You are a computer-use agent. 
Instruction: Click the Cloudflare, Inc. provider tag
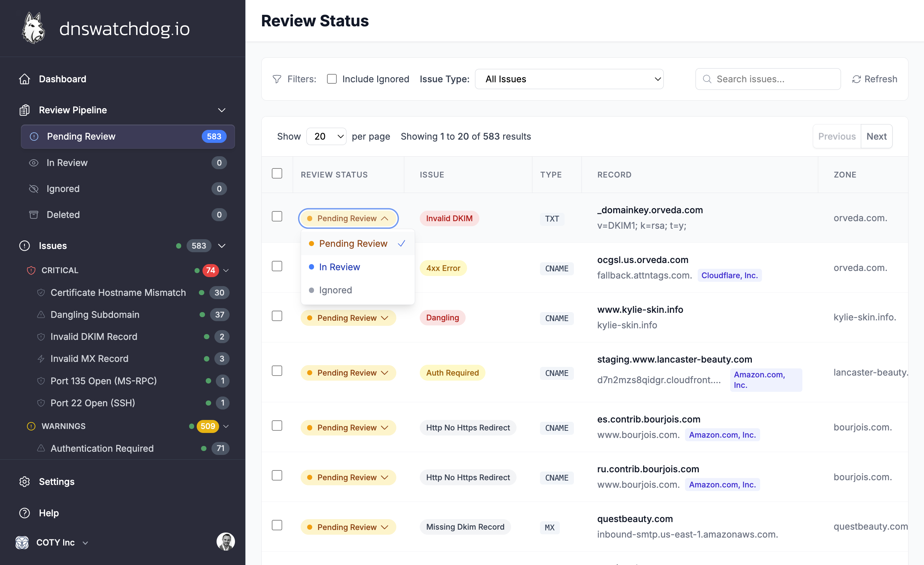[729, 275]
